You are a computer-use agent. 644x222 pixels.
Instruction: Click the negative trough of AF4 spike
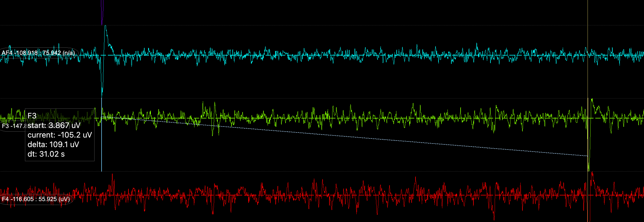(102, 92)
